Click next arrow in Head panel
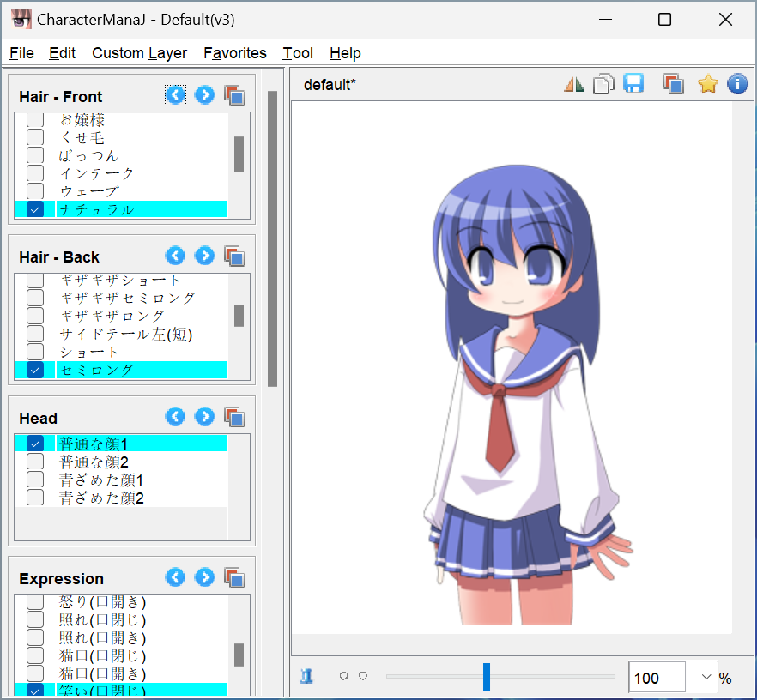The height and width of the screenshot is (700, 757). coord(204,416)
